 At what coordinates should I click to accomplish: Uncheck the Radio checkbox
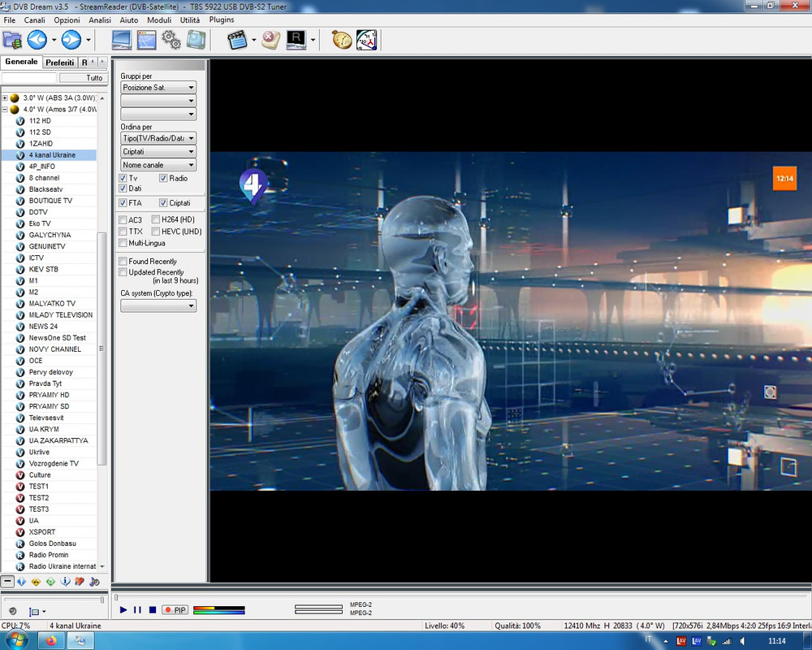[x=163, y=178]
